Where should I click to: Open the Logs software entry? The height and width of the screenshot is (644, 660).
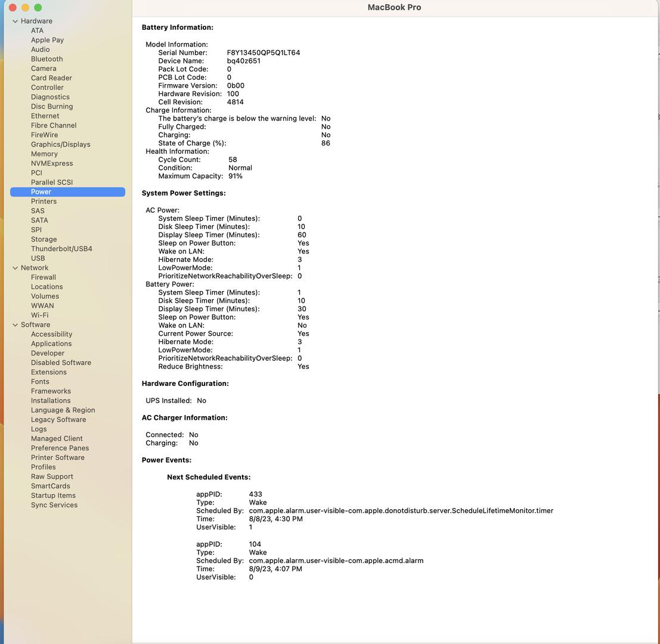39,429
